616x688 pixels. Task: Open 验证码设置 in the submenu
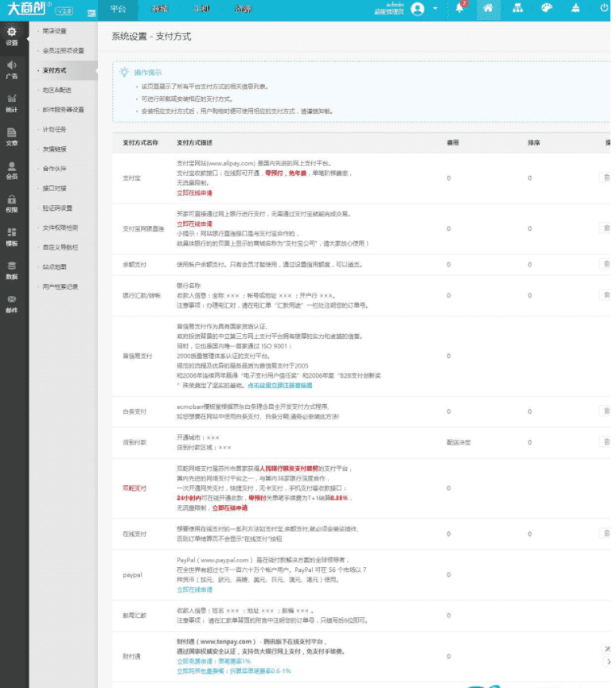(57, 208)
